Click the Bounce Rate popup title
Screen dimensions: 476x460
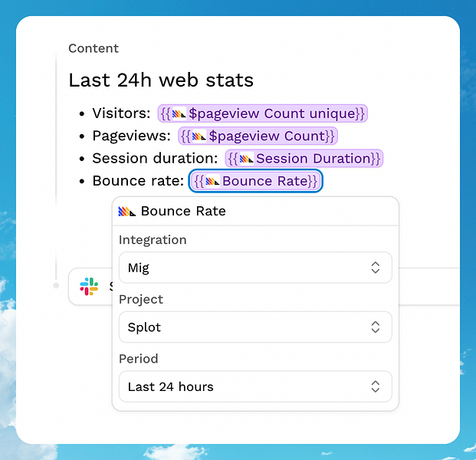[x=183, y=212]
